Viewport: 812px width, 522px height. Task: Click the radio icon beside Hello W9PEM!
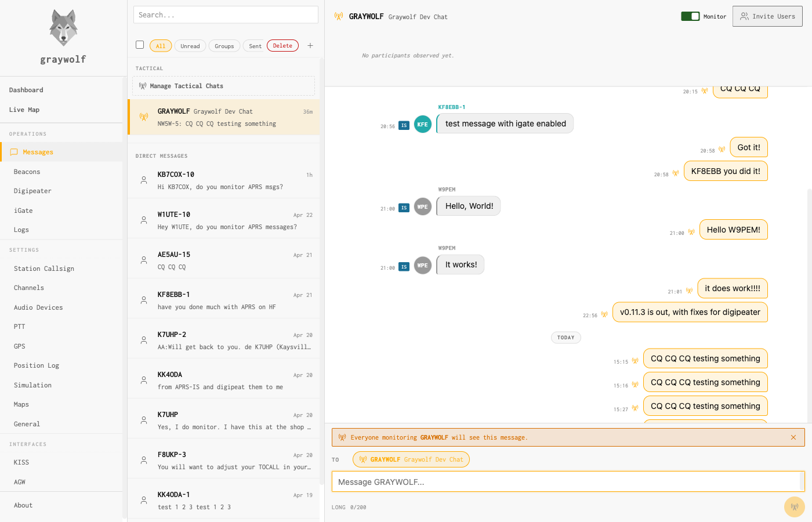pyautogui.click(x=691, y=232)
